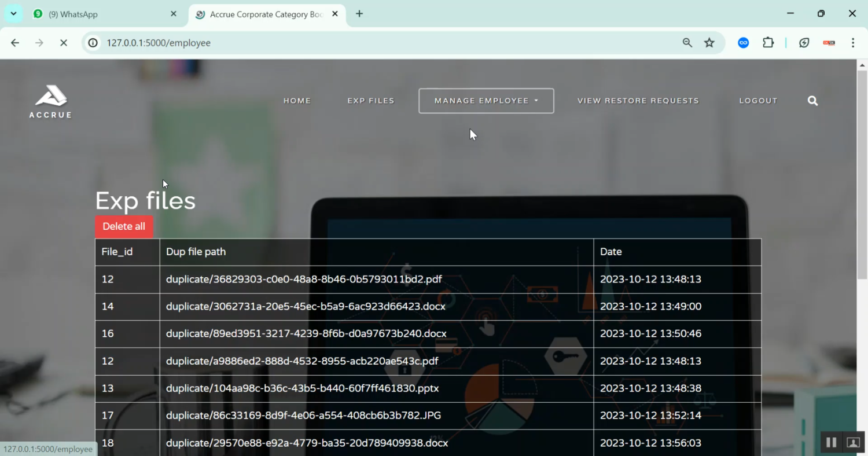Screen dimensions: 868x456
Task: Click date 2023-10-12 13:48:38
Action: coord(650,388)
